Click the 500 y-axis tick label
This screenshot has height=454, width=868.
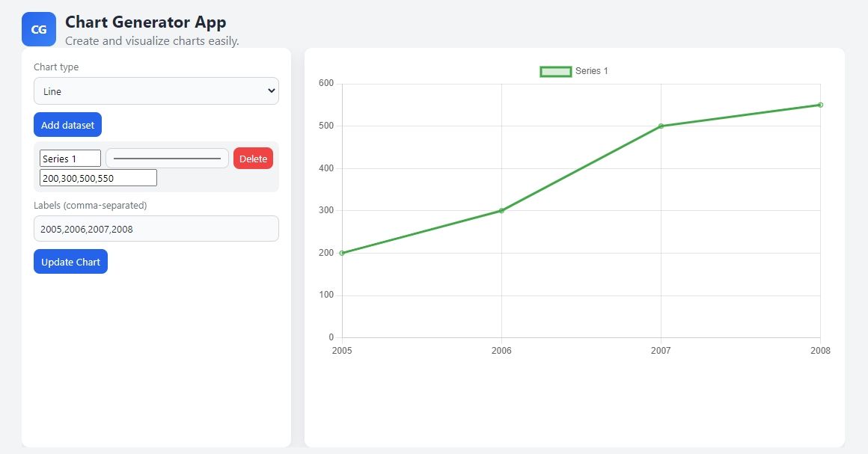pyautogui.click(x=325, y=126)
